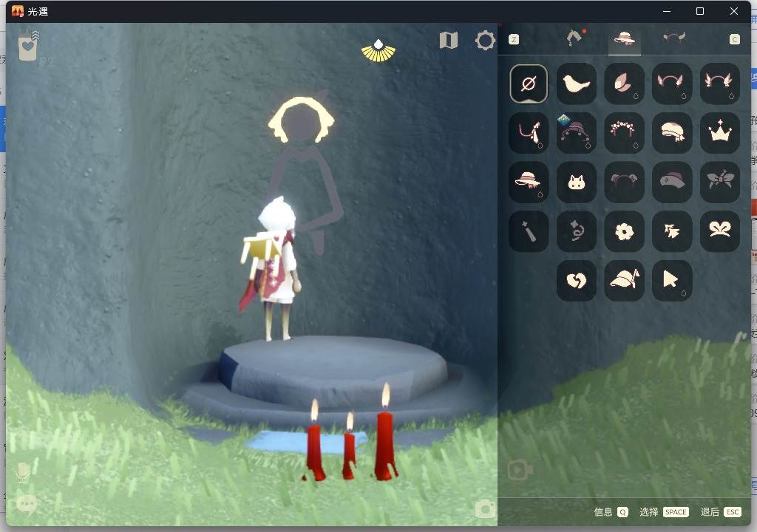Image resolution: width=757 pixels, height=532 pixels.
Task: Equip the red ribbon tassel accessory
Action: (x=529, y=132)
